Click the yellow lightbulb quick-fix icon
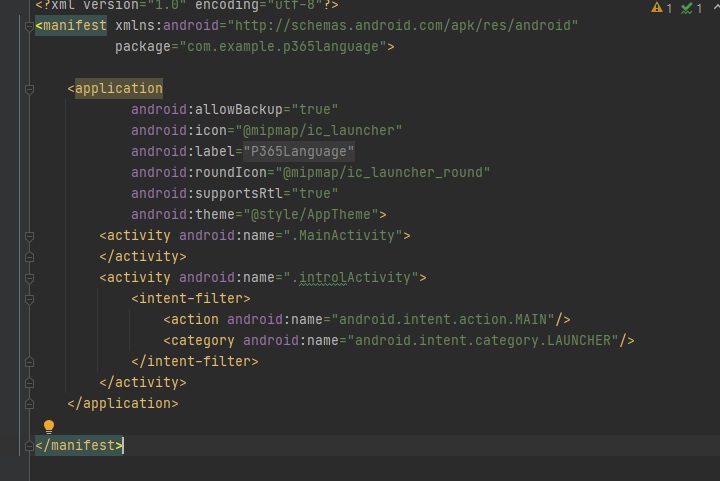The height and width of the screenshot is (481, 720). (49, 426)
